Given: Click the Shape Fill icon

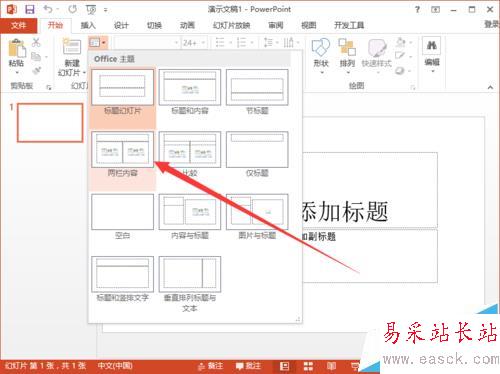Looking at the screenshot, I should tap(401, 42).
